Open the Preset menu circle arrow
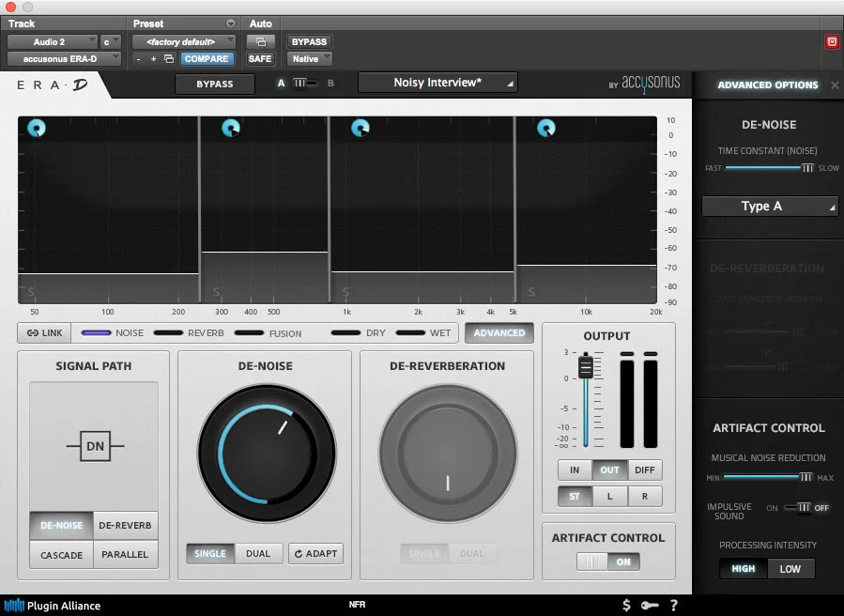This screenshot has width=844, height=616. coord(230,23)
